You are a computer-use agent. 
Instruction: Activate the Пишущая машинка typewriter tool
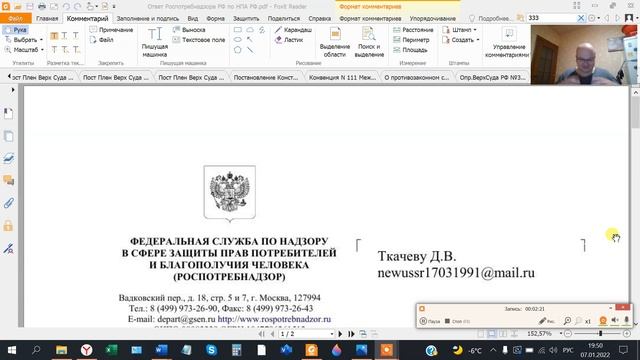(155, 42)
